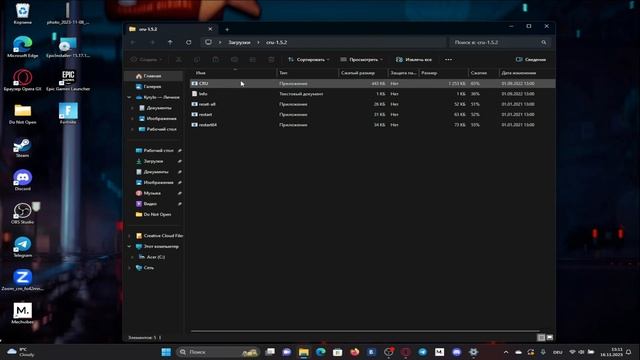Screen dimensions: 640x360
Task: Click the Downloads breadcrumb in the address bar
Action: (239, 42)
